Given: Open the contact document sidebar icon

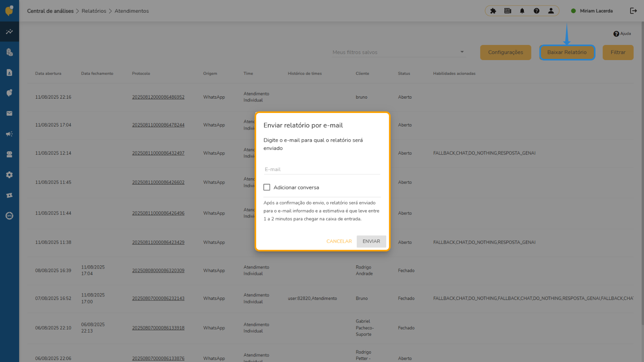Looking at the screenshot, I should (x=9, y=72).
